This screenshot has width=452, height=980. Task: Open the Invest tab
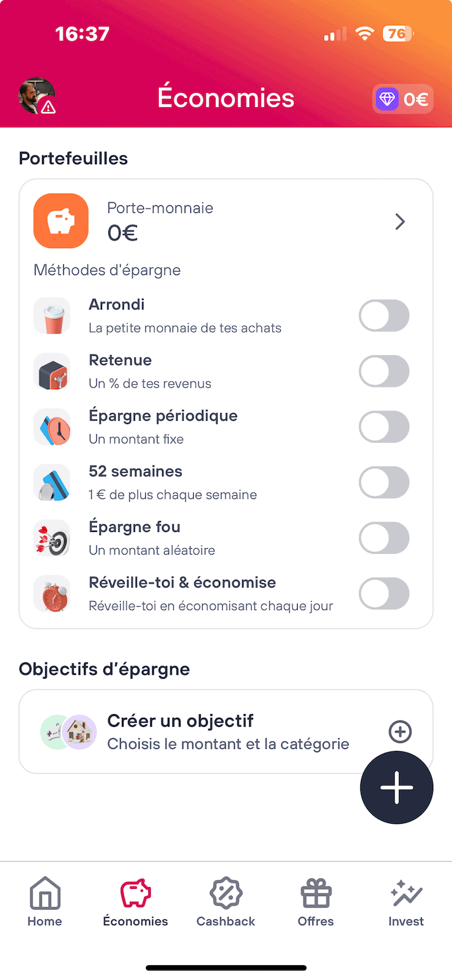pyautogui.click(x=406, y=902)
